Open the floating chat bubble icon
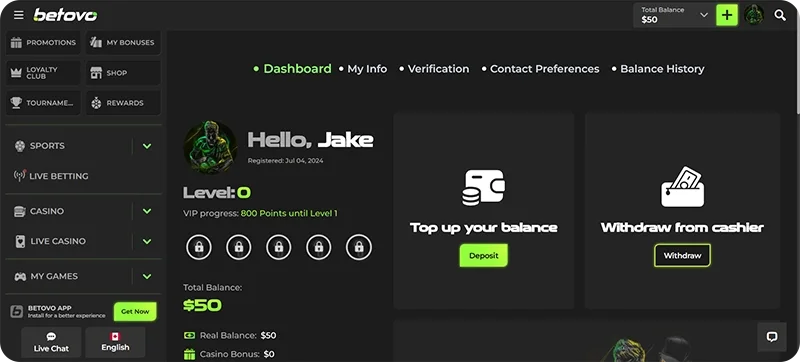Screen dimensions: 800x362 772,337
